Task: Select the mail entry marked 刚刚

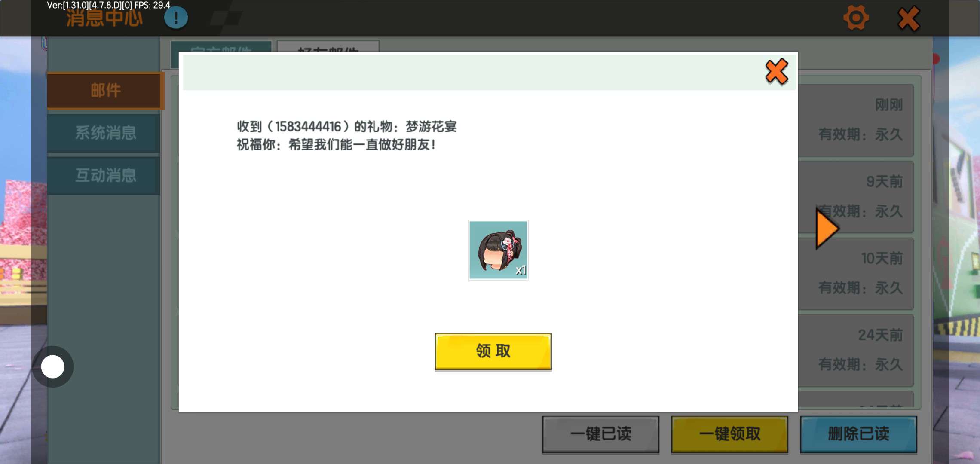Action: 858,120
